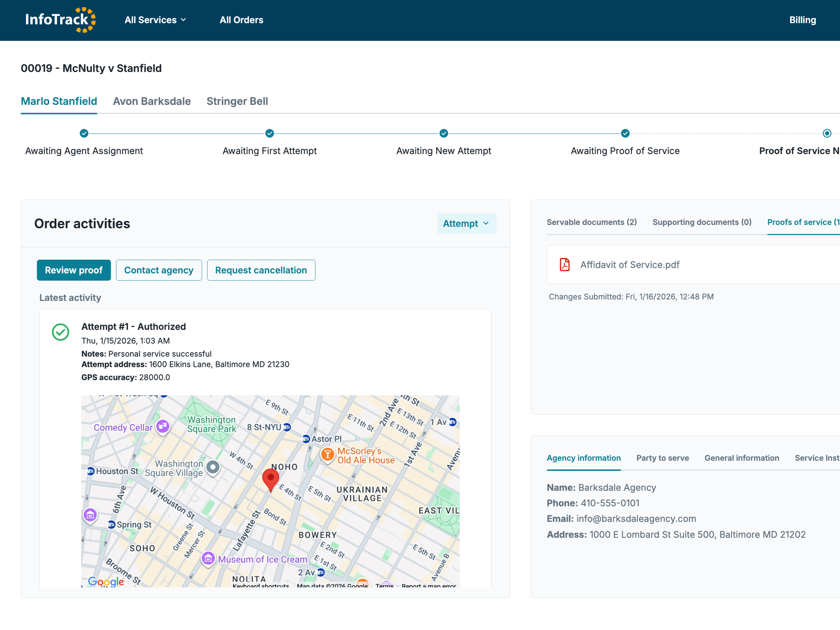The width and height of the screenshot is (840, 630).
Task: Click the Museum of Ice Cream marker
Action: 208,559
